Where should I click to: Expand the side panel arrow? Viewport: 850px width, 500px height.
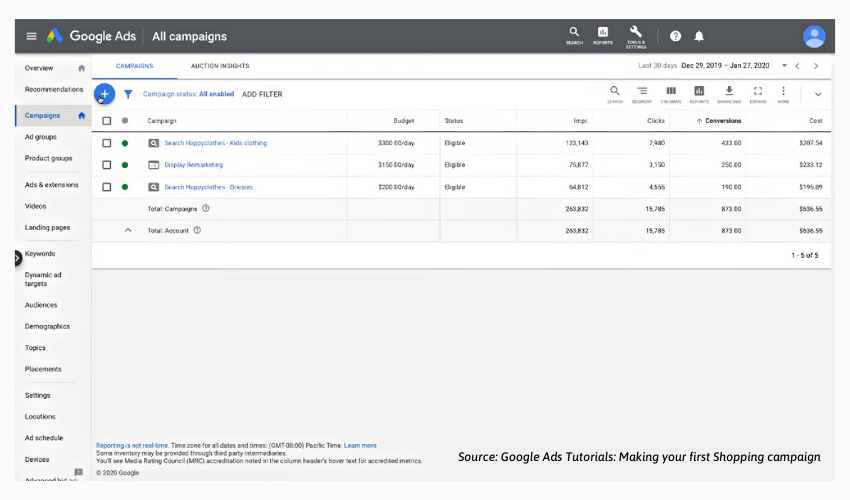click(x=17, y=258)
